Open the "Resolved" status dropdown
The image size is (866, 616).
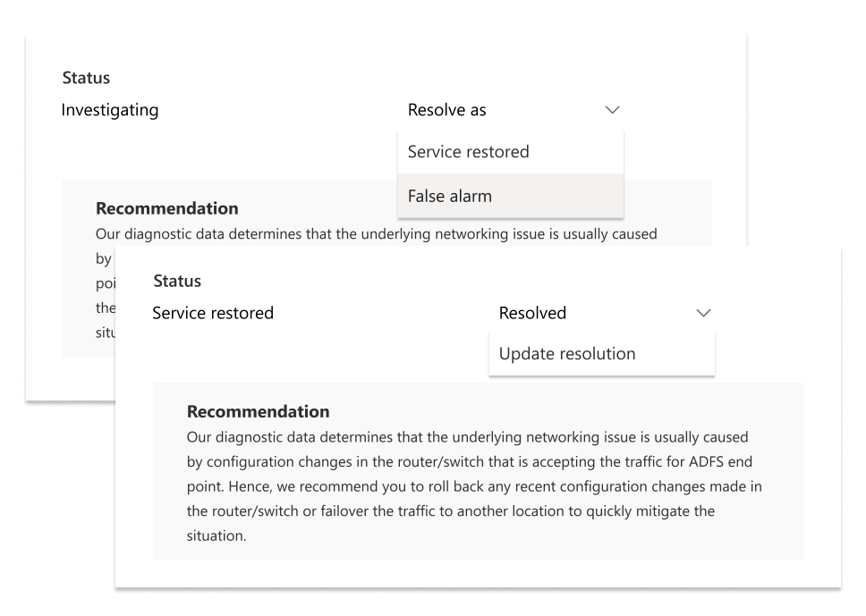(601, 313)
